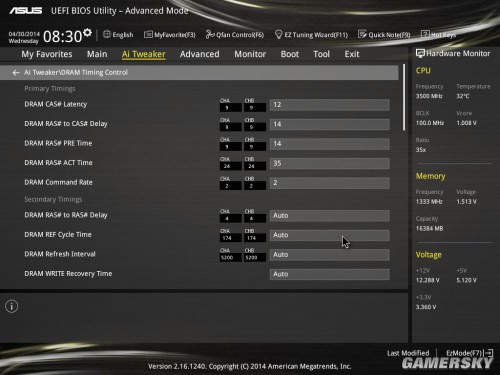The image size is (500, 375).
Task: Click the 04/30/2014 date
Action: [24, 34]
